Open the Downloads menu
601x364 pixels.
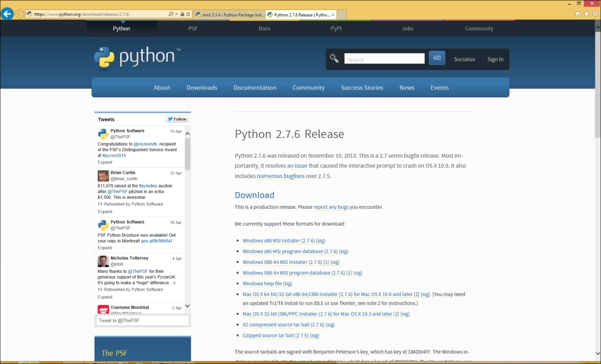202,88
